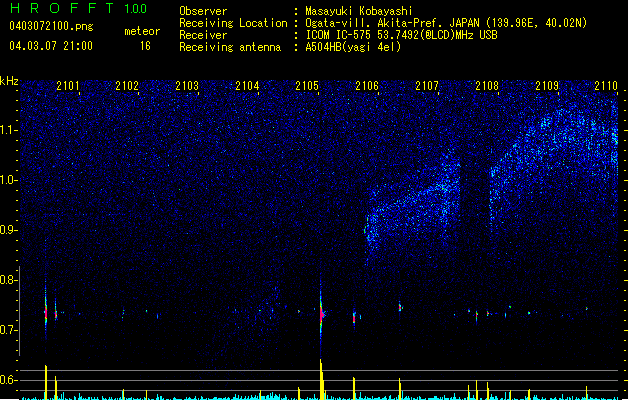The image size is (629, 400).
Task: Click the 0.8 kHz axis tick label
Action: click(8, 280)
